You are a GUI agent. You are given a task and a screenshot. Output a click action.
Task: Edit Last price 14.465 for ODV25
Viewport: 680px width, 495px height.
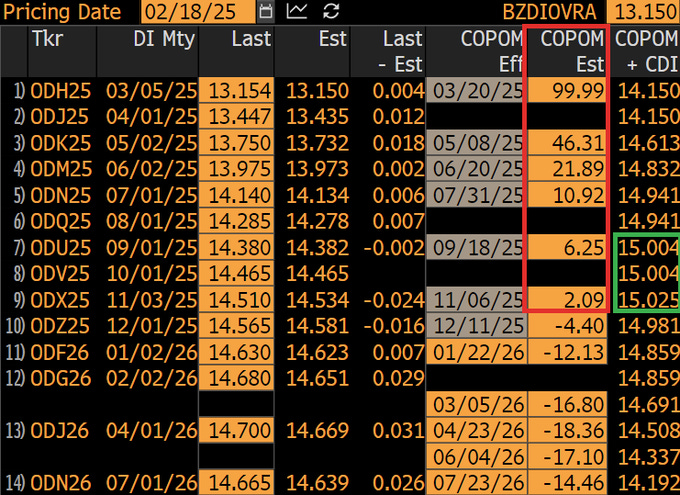click(x=236, y=273)
